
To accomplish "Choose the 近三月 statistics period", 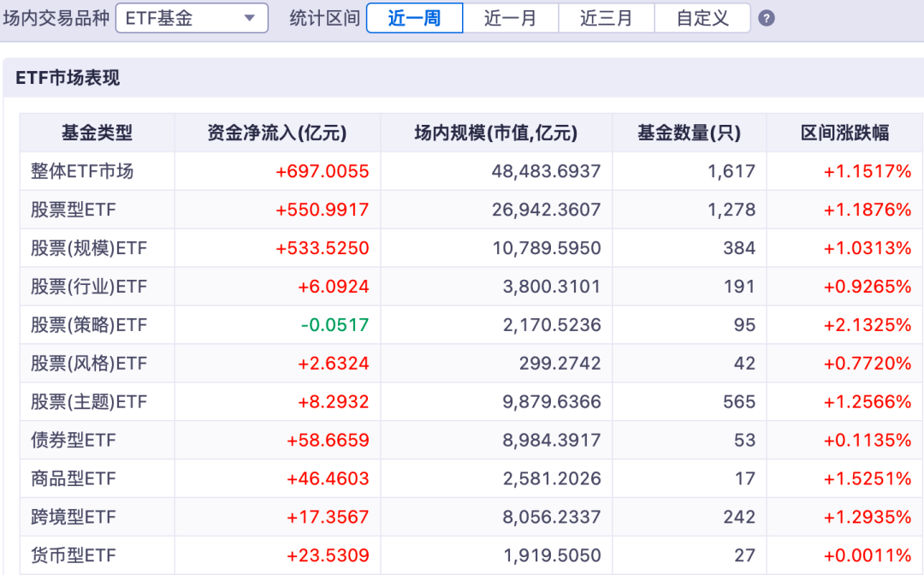I will click(607, 18).
